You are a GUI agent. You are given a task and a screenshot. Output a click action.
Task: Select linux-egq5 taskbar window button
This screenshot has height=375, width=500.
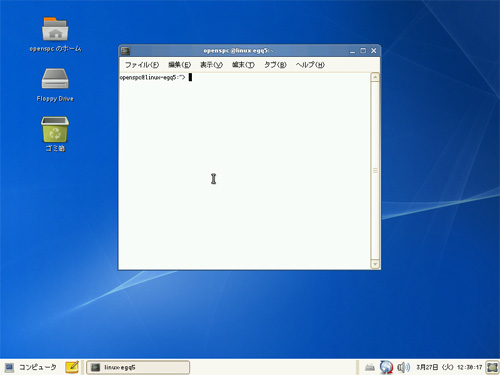coord(138,367)
